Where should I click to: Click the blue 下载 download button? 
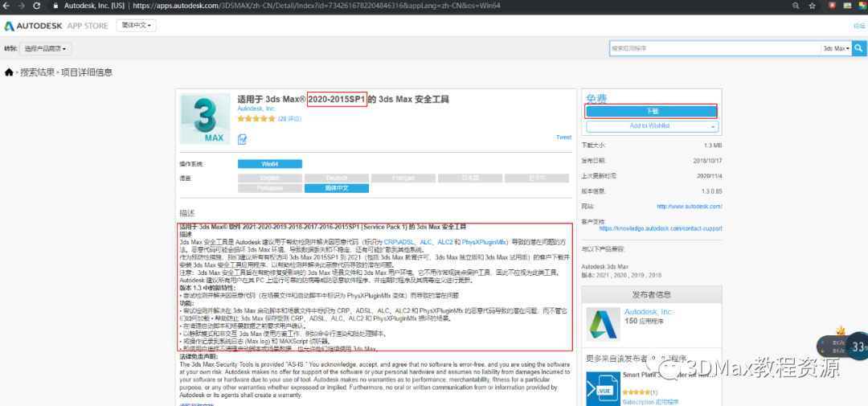(652, 111)
